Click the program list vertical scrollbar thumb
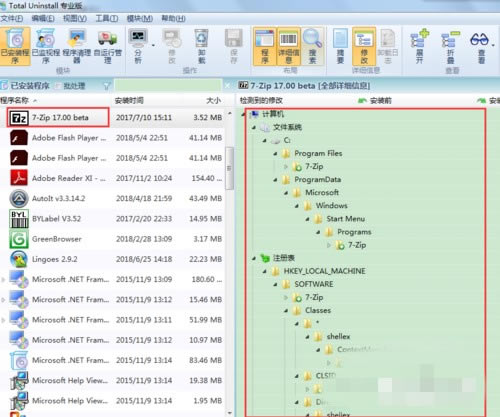500x417 pixels. click(x=229, y=168)
